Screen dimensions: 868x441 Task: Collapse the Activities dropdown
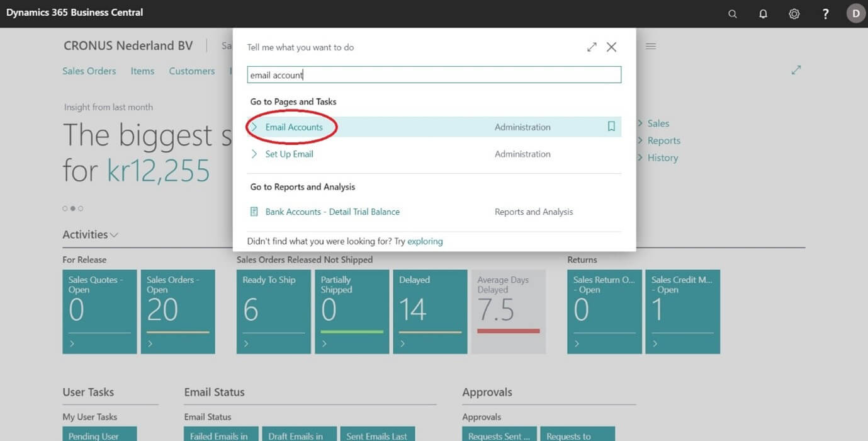(91, 234)
